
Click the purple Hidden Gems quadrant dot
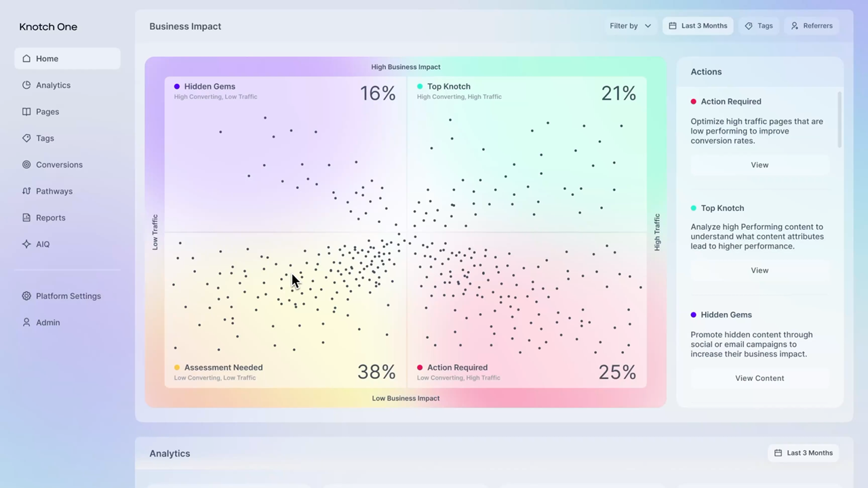pos(177,87)
